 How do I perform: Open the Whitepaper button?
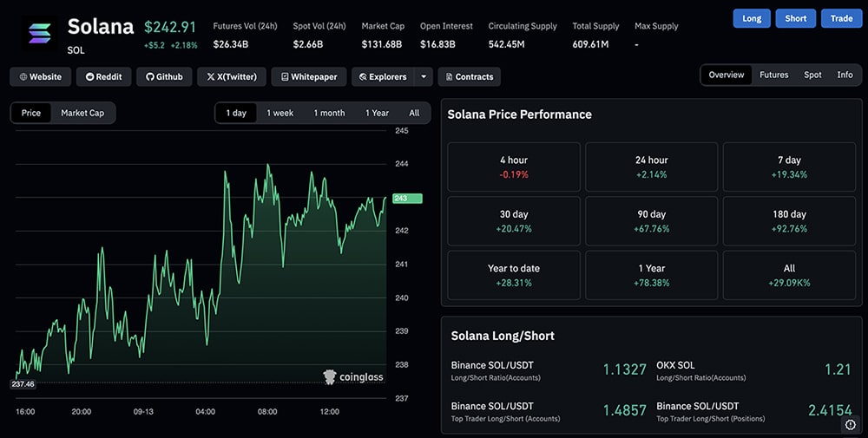309,77
